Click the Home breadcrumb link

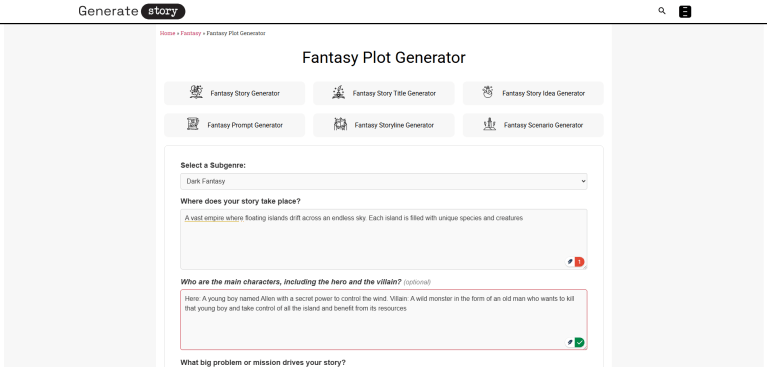pos(167,33)
